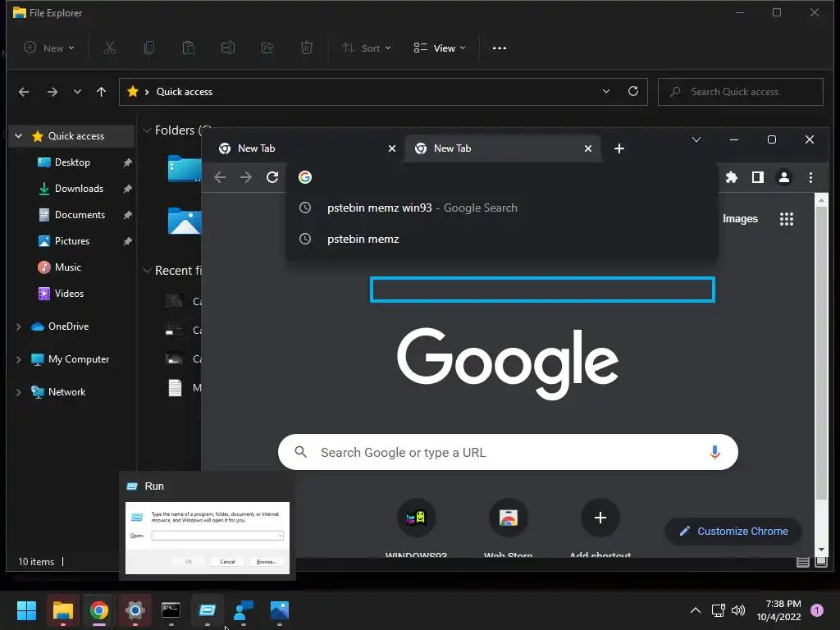
Task: Show hidden system tray icons
Action: tap(696, 610)
